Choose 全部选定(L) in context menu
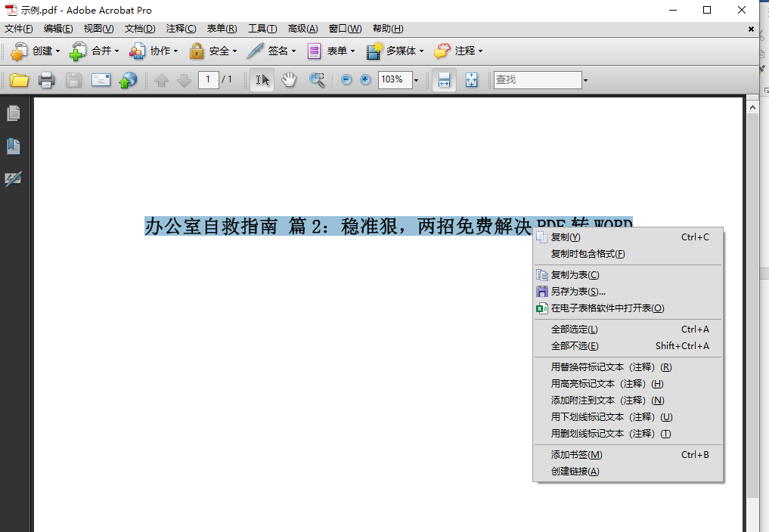The width and height of the screenshot is (769, 532). 628,329
